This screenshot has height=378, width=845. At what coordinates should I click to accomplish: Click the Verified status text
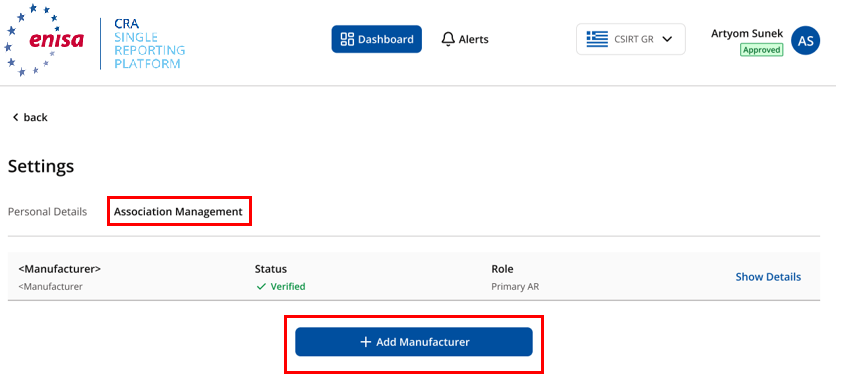tap(288, 286)
